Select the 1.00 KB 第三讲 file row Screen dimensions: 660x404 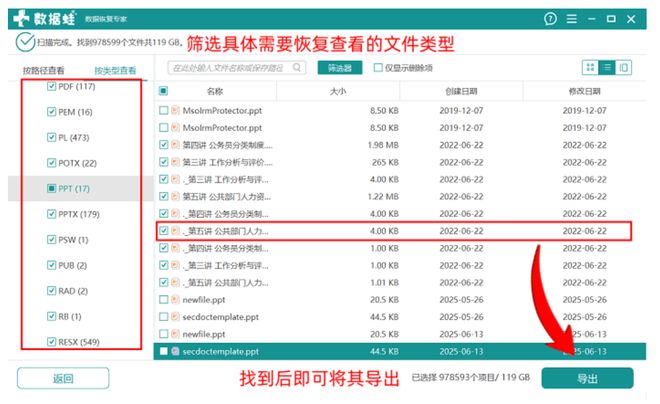click(400, 266)
